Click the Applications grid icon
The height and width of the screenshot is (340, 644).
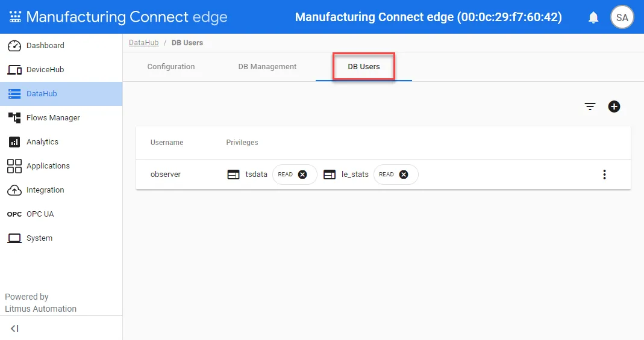coord(14,166)
